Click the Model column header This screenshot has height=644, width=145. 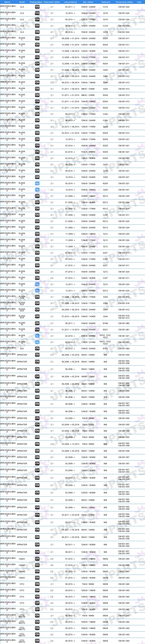tap(22, 2)
